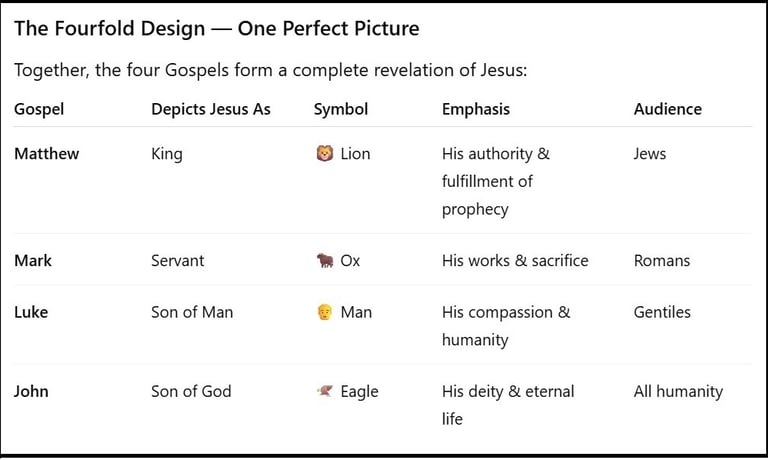
Task: Select the Matthew row label
Action: pos(47,154)
